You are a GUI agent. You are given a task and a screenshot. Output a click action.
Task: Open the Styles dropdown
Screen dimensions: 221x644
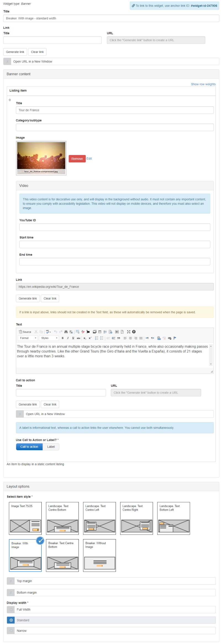49,338
